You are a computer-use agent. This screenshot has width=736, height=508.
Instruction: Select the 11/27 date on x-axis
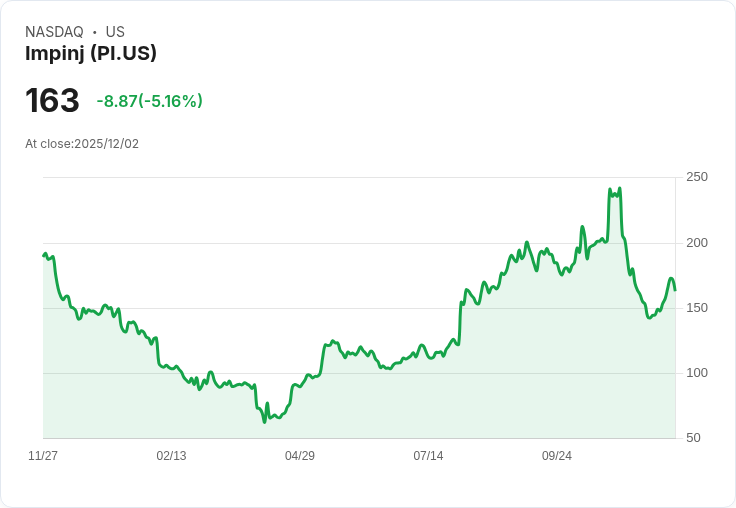pos(43,456)
